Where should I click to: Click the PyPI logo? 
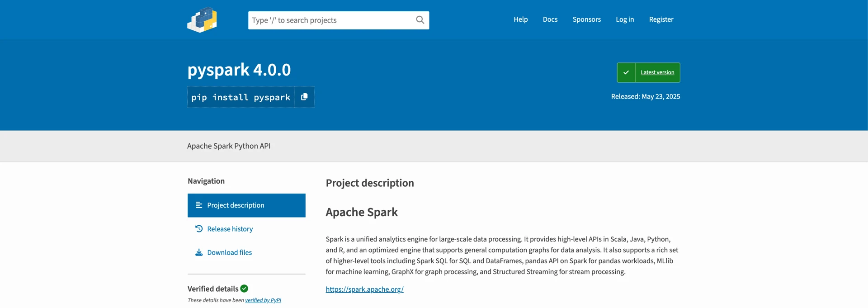click(202, 19)
